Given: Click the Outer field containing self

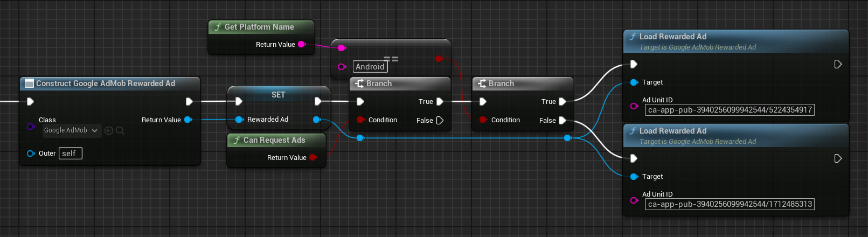Looking at the screenshot, I should [70, 154].
